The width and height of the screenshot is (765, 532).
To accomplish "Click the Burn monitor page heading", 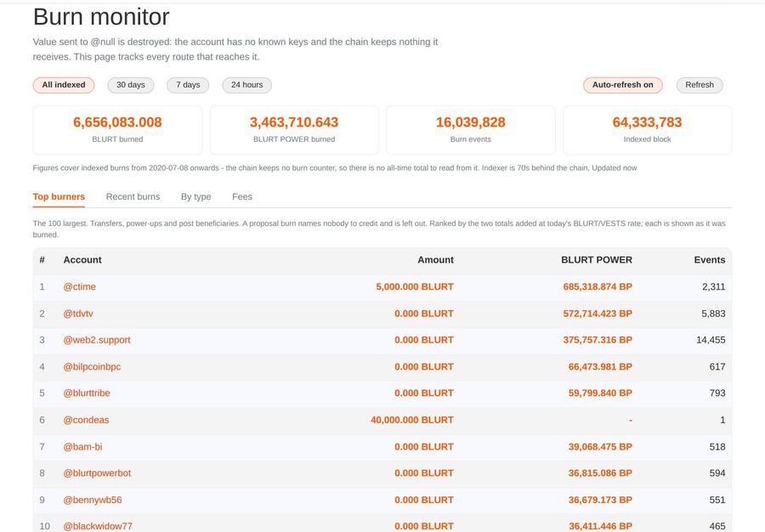I will pyautogui.click(x=101, y=17).
